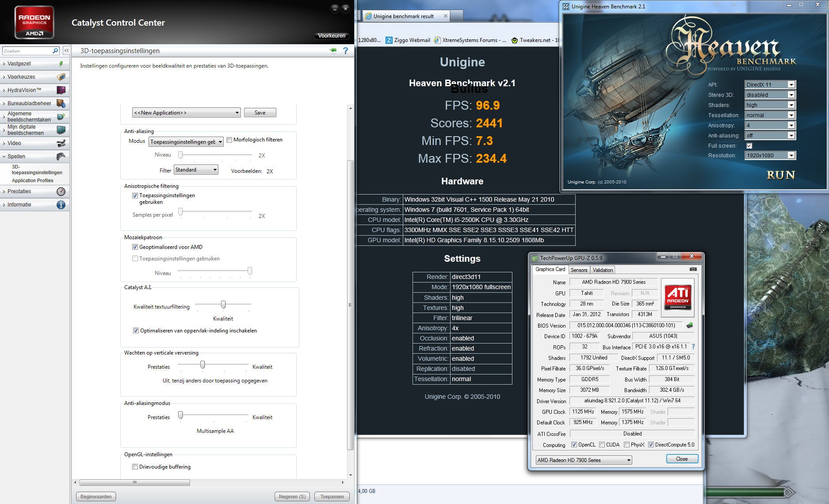Click the Prestaties gauge icon
The width and height of the screenshot is (829, 504).
coord(61,191)
